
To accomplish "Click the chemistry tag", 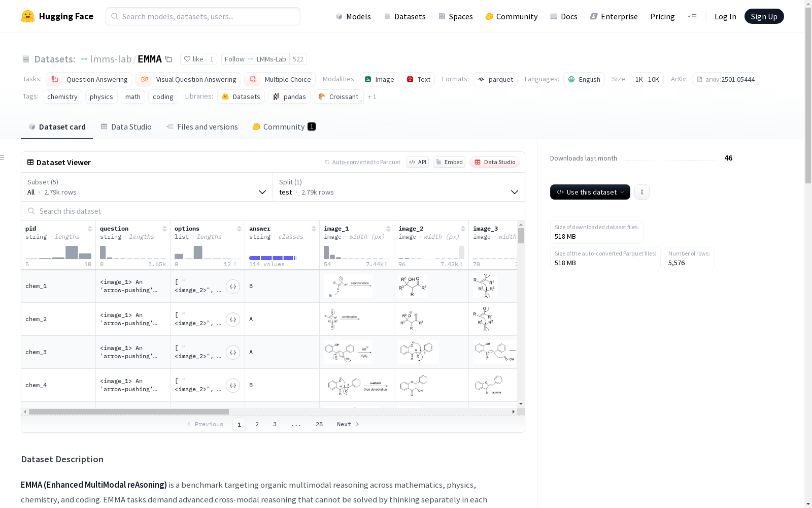I will pos(62,97).
